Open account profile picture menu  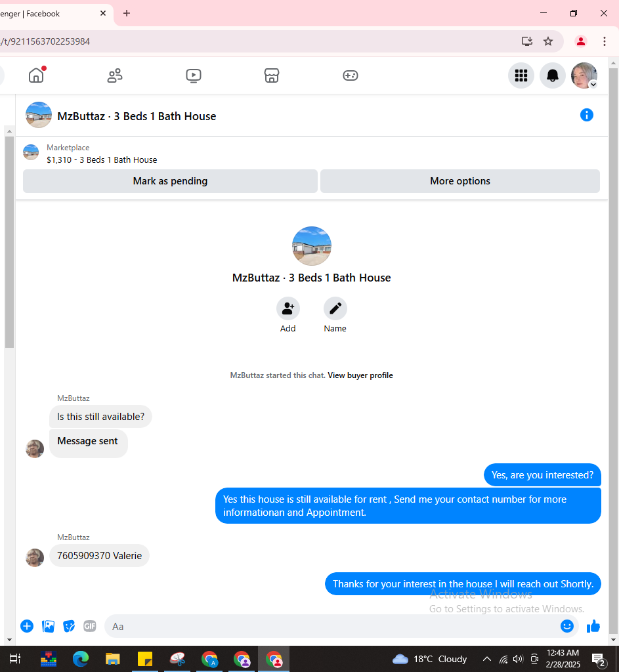pyautogui.click(x=584, y=75)
